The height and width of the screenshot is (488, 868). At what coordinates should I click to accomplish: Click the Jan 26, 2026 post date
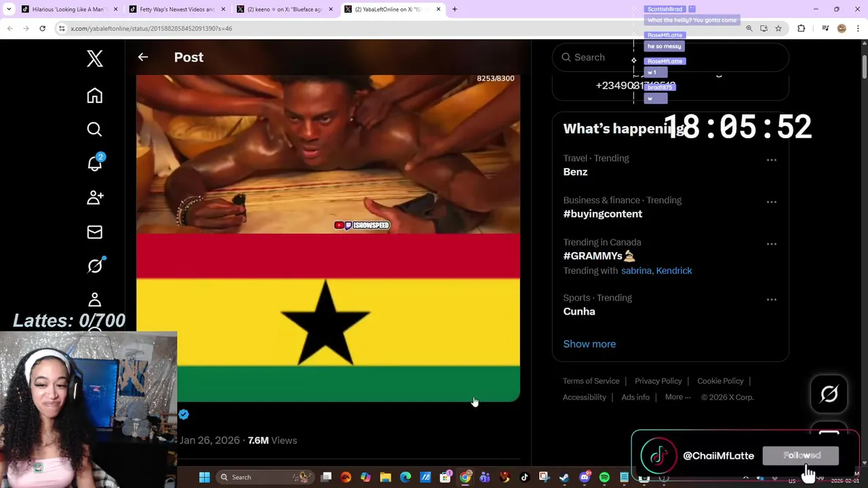pos(210,441)
